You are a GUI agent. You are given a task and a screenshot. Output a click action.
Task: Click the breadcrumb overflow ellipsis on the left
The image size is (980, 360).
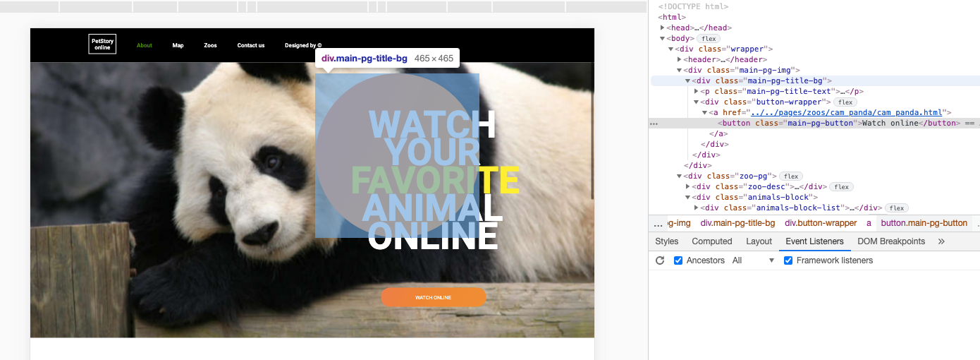click(x=658, y=223)
